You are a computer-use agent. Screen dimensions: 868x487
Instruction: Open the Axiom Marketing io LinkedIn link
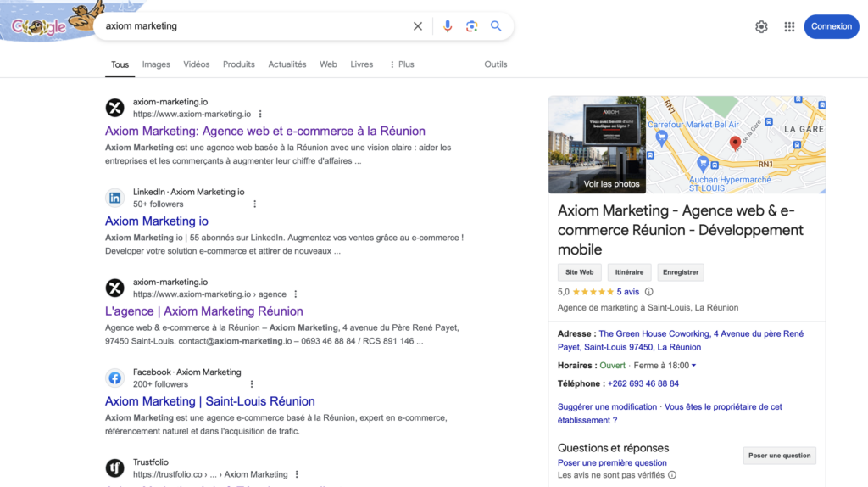click(x=157, y=221)
